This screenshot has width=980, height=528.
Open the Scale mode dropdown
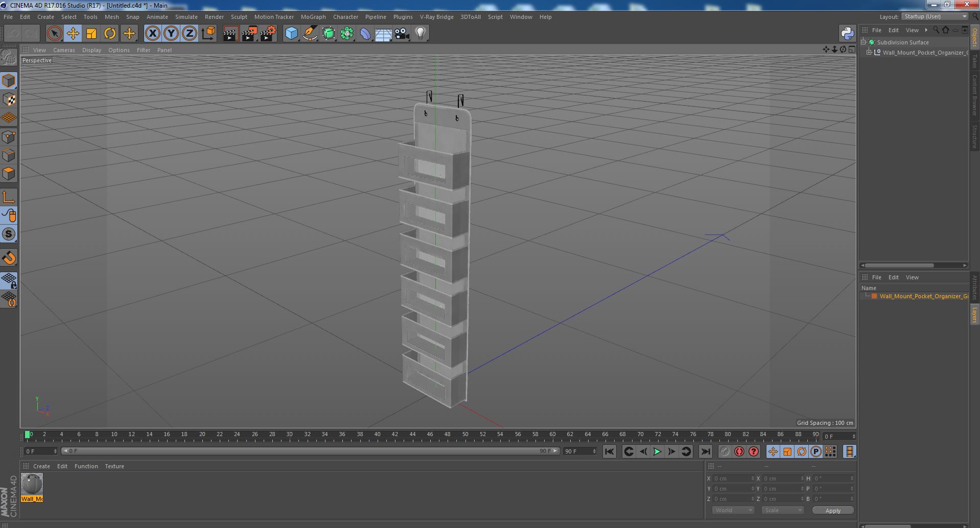pyautogui.click(x=782, y=510)
